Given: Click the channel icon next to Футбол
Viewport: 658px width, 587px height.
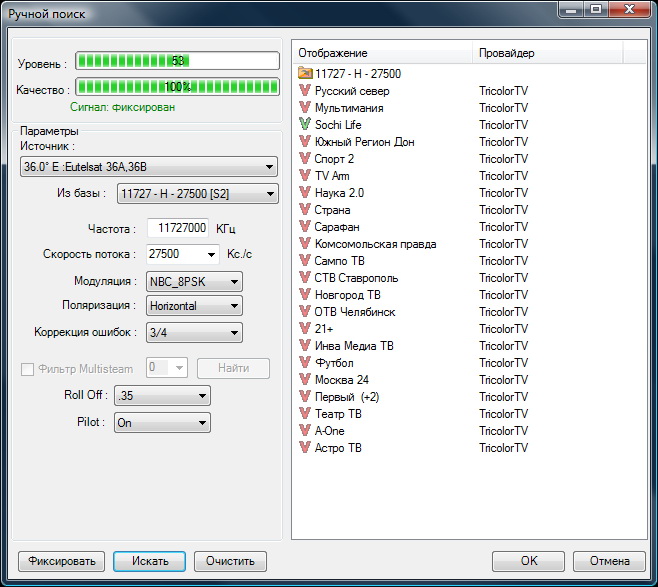Looking at the screenshot, I should (x=305, y=363).
